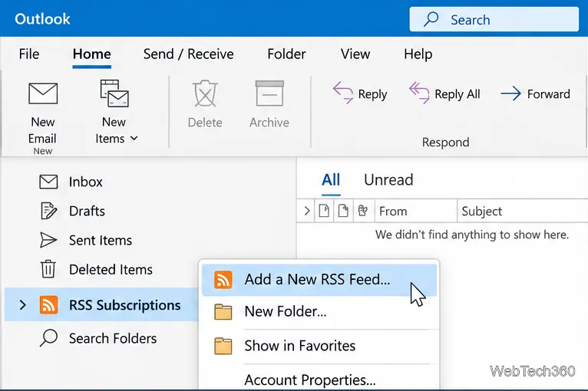The height and width of the screenshot is (391, 588).
Task: Open the Folder ribbon tab
Action: point(286,54)
